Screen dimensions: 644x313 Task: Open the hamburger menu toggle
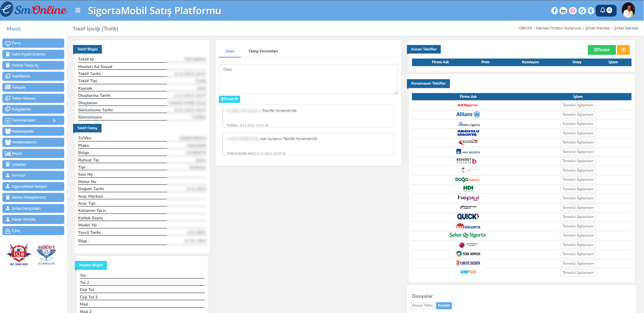(78, 10)
